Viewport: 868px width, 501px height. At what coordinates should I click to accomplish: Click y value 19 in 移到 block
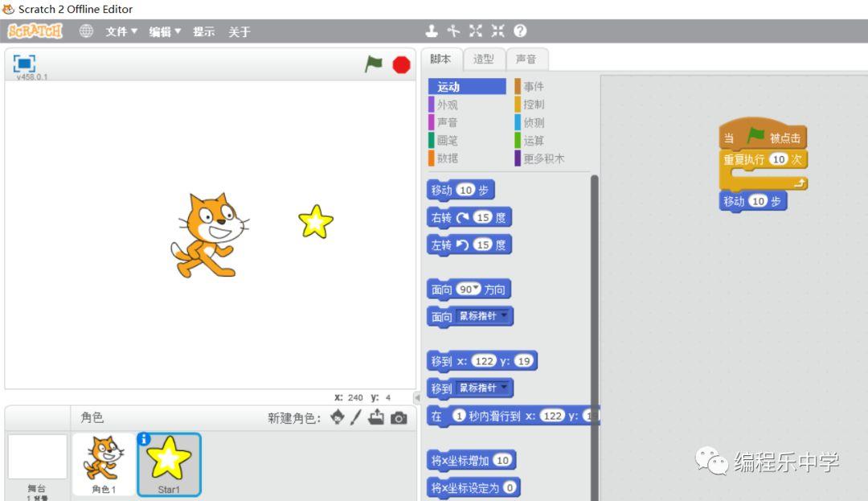point(523,361)
